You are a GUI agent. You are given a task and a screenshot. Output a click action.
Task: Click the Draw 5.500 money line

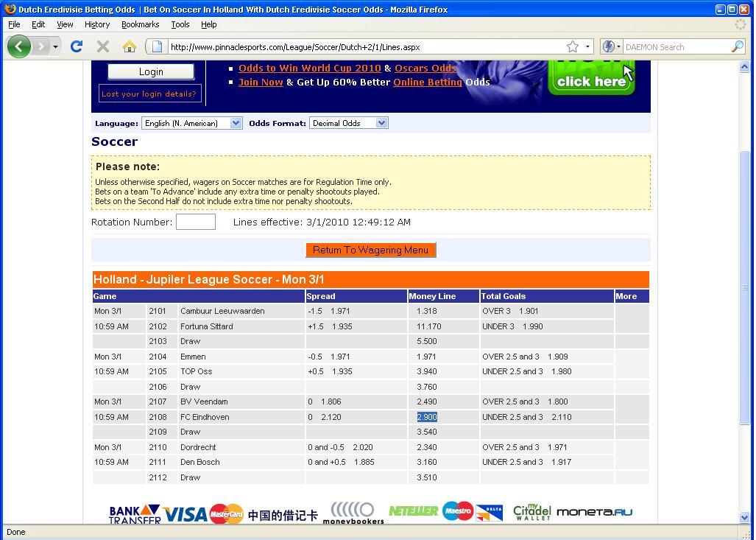point(427,341)
